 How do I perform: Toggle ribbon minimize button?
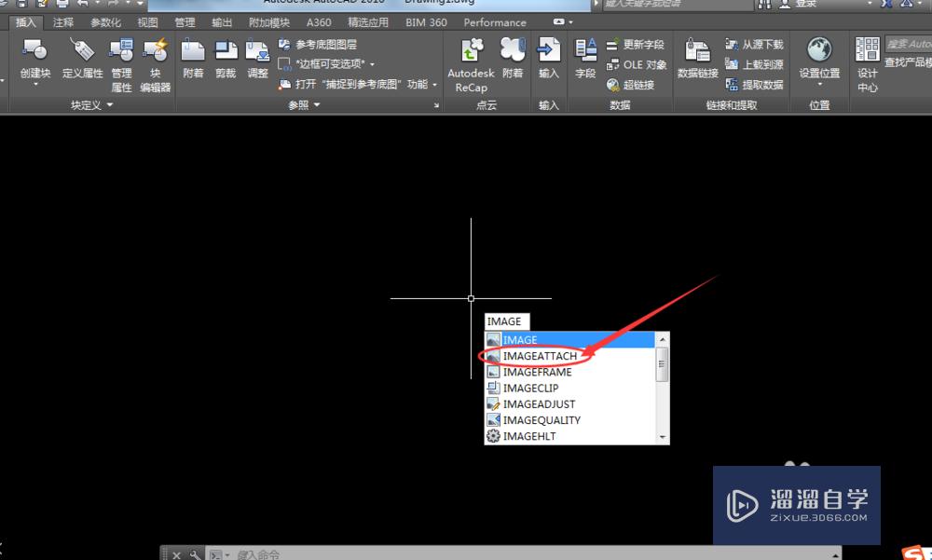click(x=558, y=22)
